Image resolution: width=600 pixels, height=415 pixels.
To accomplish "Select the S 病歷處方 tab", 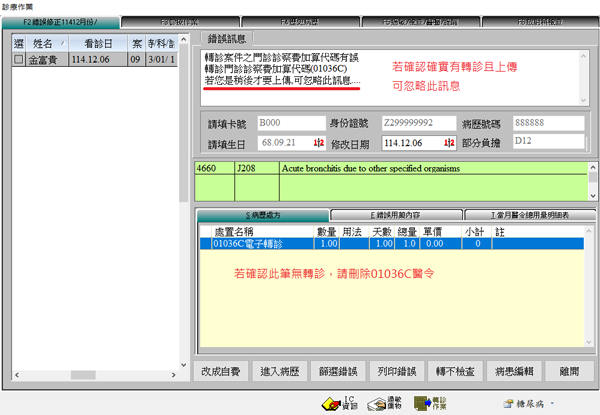I will (262, 214).
